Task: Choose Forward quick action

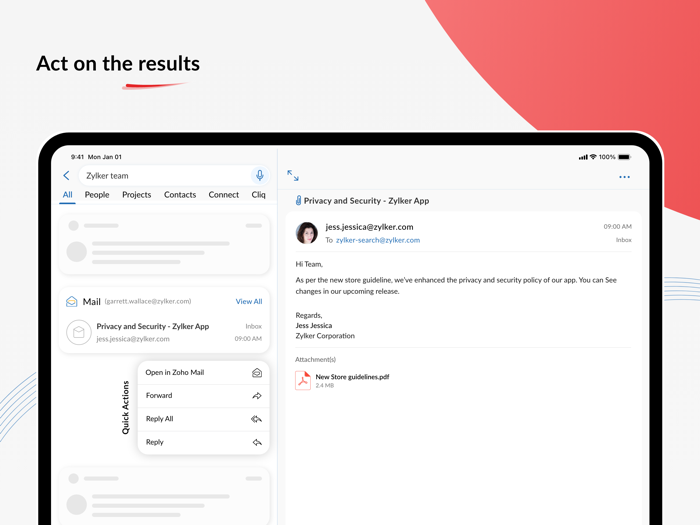Action: [204, 396]
